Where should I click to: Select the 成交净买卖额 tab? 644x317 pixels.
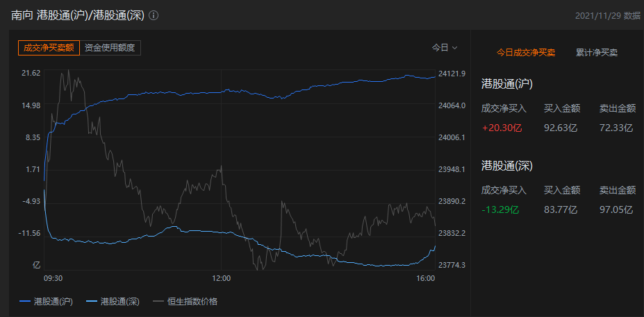[49, 48]
